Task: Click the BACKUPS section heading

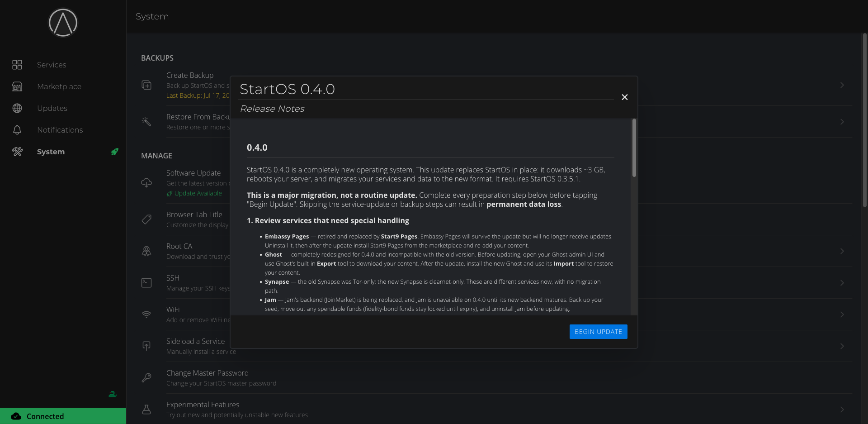Action: 157,58
